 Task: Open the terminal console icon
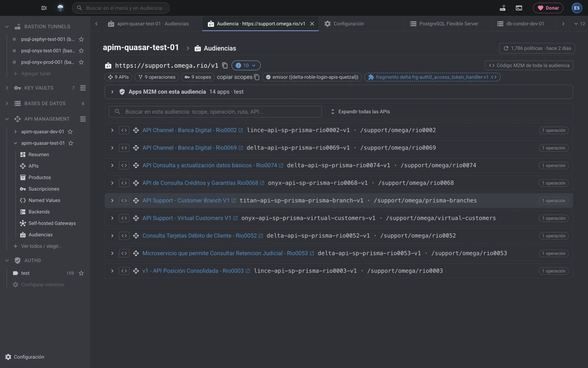point(519,8)
